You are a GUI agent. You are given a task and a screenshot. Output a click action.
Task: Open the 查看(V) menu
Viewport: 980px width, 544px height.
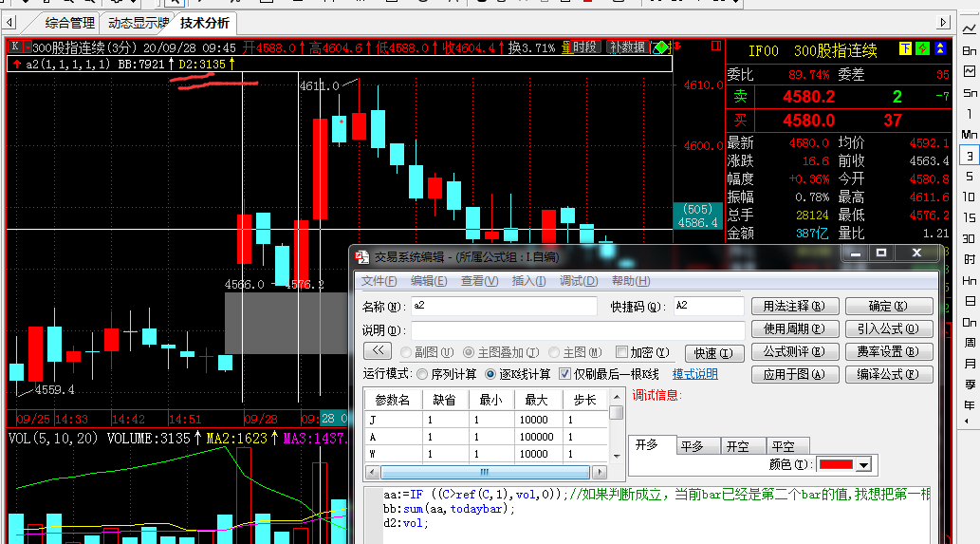point(479,281)
